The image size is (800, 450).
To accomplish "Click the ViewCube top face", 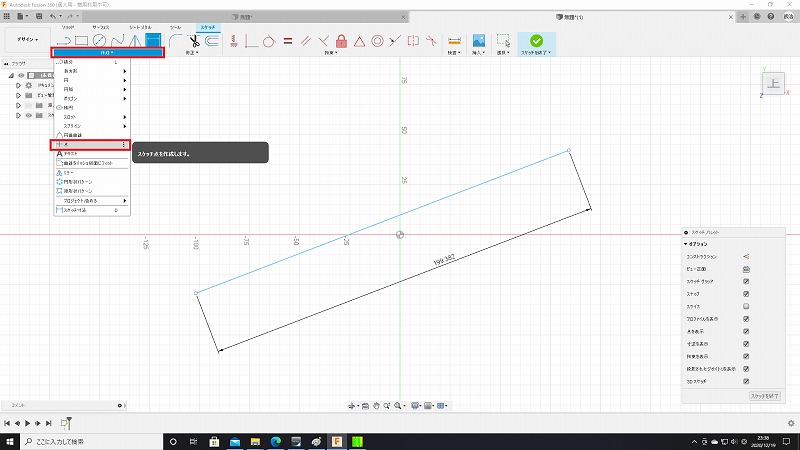I will pos(773,84).
